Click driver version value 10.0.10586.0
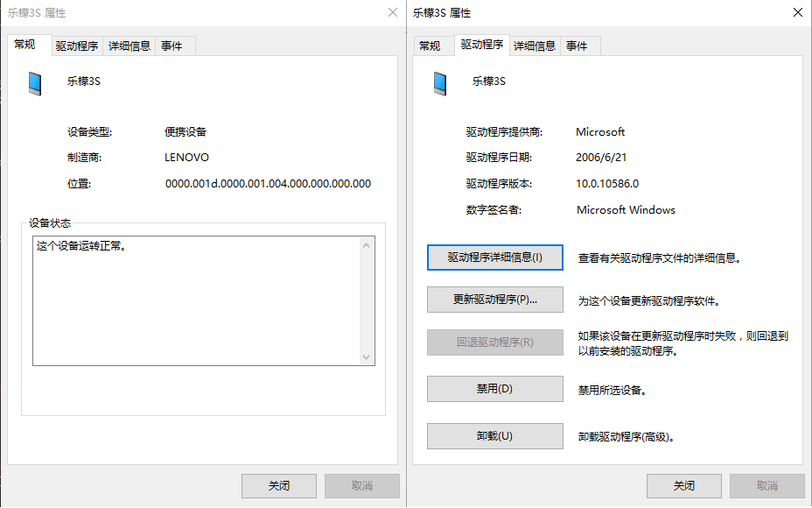 (x=607, y=184)
